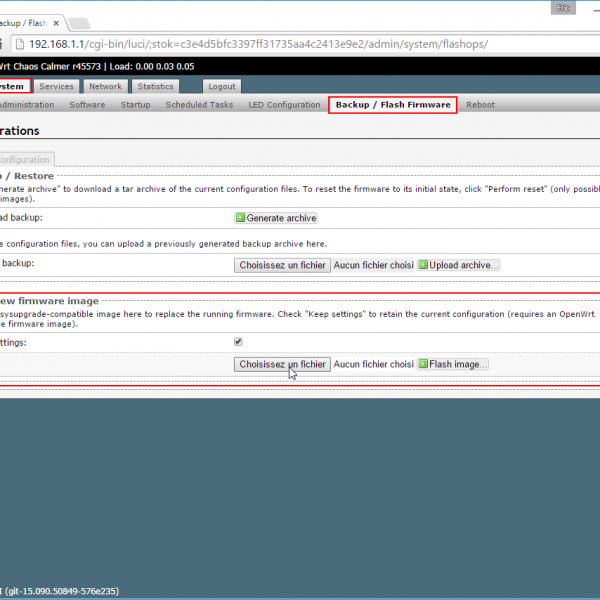Select the Backup / Flash Firmware subtab
600x600 pixels.
click(x=393, y=105)
